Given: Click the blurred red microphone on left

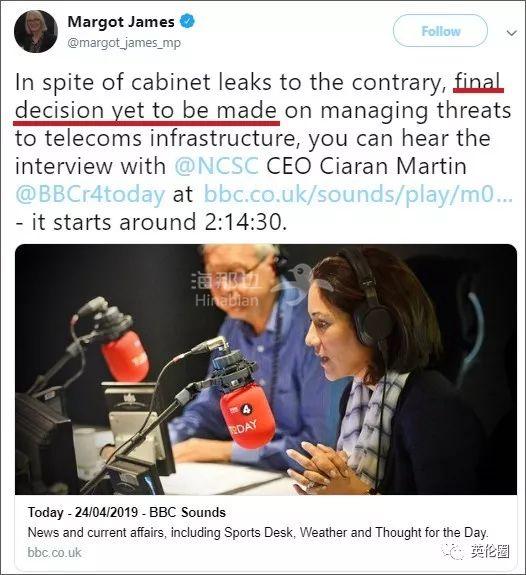Looking at the screenshot, I should pyautogui.click(x=125, y=356).
